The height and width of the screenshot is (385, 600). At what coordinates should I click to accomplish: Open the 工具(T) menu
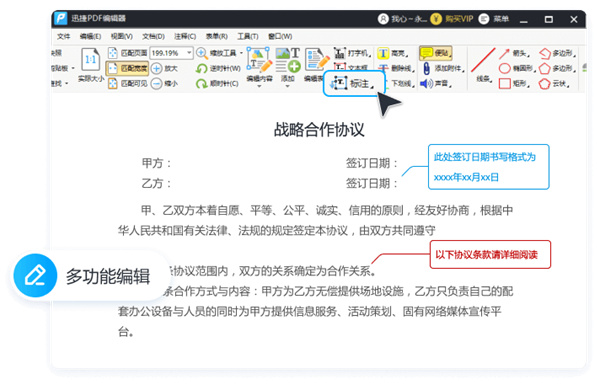pyautogui.click(x=248, y=36)
